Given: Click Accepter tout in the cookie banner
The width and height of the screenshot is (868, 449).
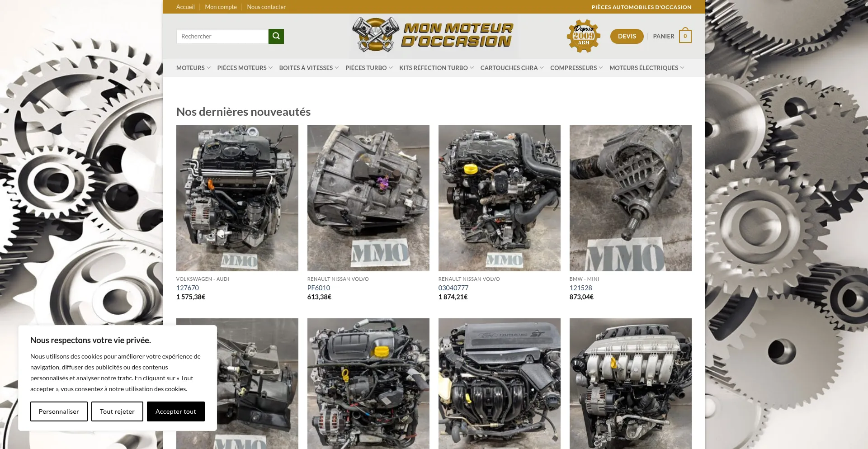Looking at the screenshot, I should [x=176, y=411].
